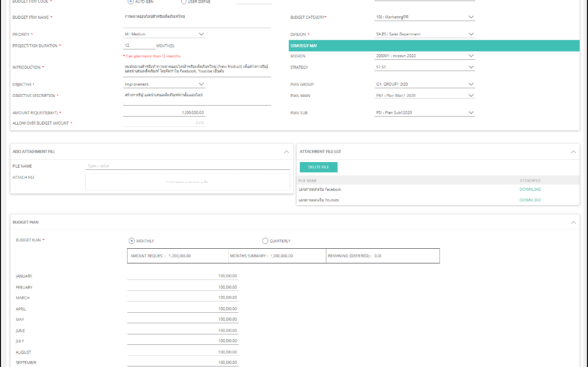This screenshot has width=588, height=367.
Task: Open the Plan Group dropdown
Action: [x=425, y=84]
